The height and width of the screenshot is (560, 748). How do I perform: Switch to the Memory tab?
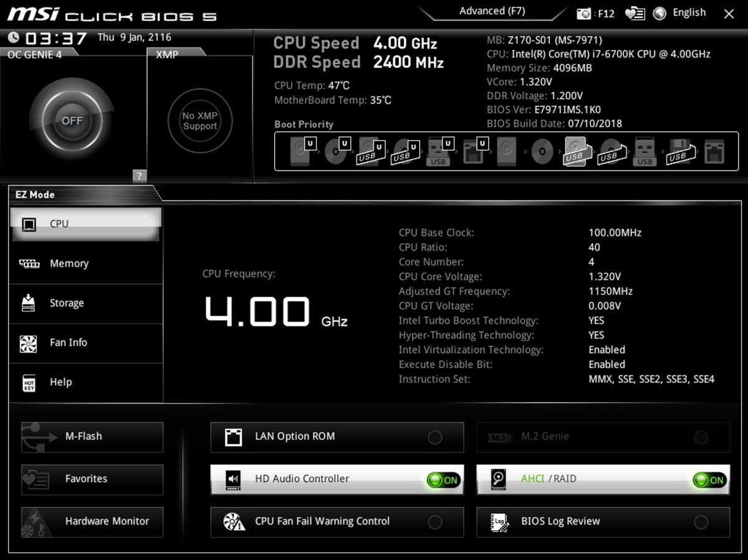click(x=86, y=263)
